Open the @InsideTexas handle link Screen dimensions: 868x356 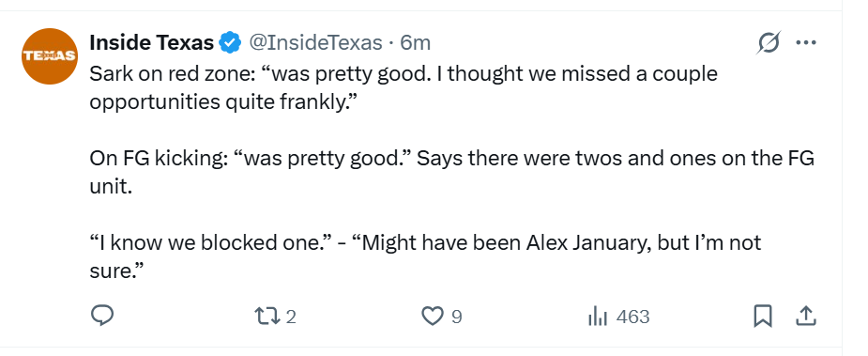315,42
